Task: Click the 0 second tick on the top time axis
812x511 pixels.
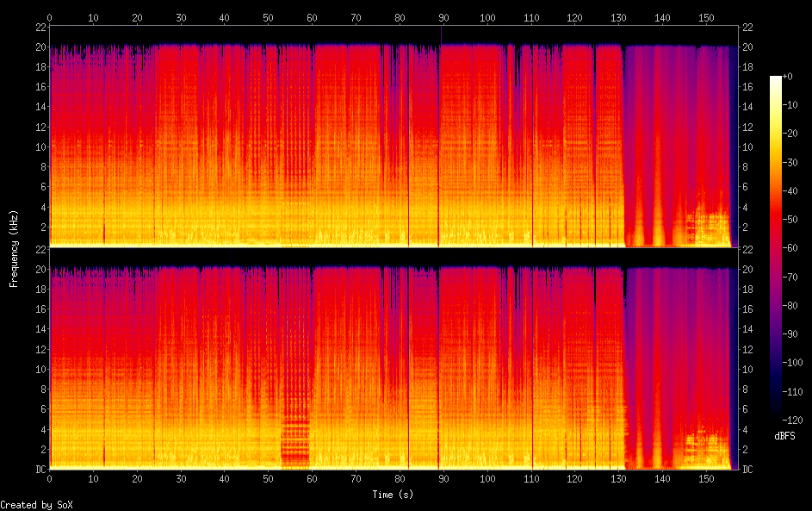Action: coord(50,17)
